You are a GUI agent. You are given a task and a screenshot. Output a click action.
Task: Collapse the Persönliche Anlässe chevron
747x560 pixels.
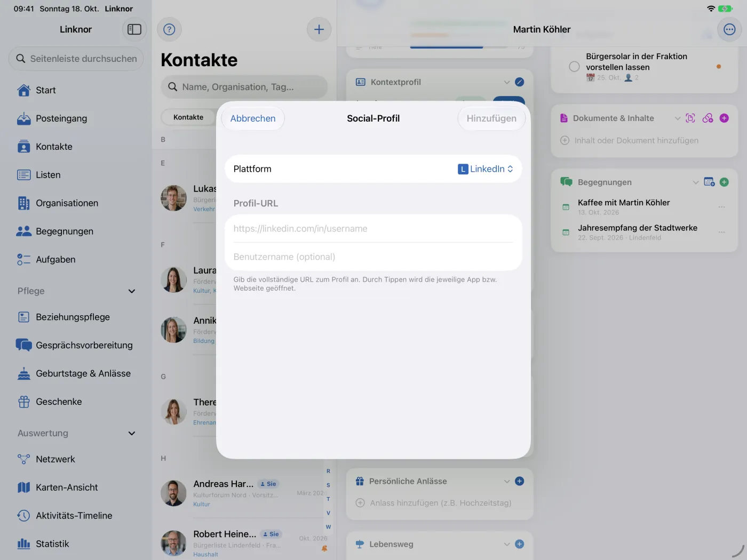pos(507,481)
